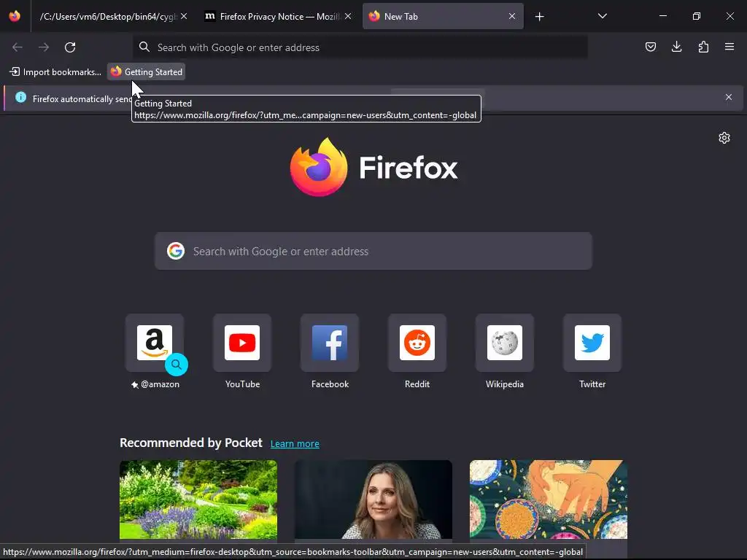Click the Firefox View icon in tab strip
The width and height of the screenshot is (747, 560).
pos(15,16)
